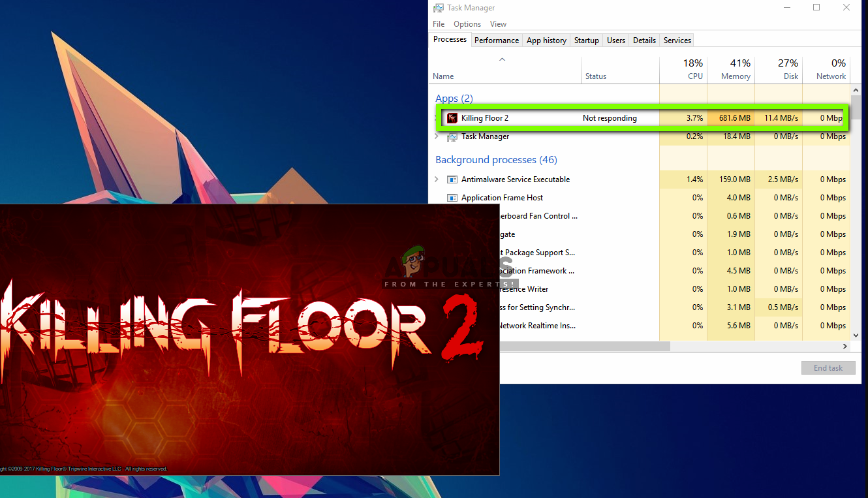The width and height of the screenshot is (868, 498).
Task: Switch to the Processes tab
Action: pyautogui.click(x=450, y=39)
